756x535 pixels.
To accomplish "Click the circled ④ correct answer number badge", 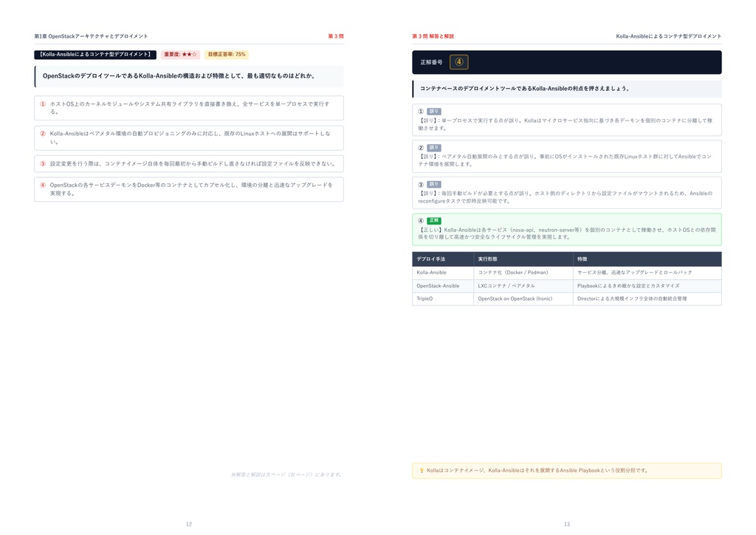I will (x=459, y=62).
